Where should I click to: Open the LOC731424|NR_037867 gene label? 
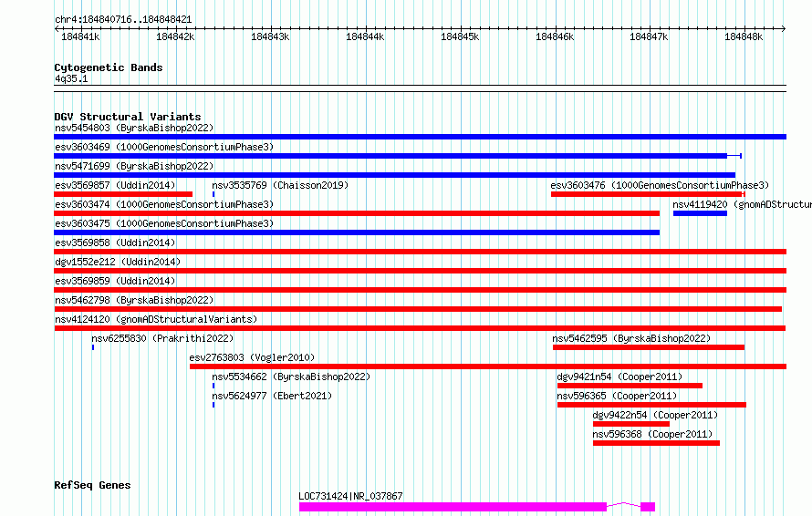pyautogui.click(x=350, y=496)
